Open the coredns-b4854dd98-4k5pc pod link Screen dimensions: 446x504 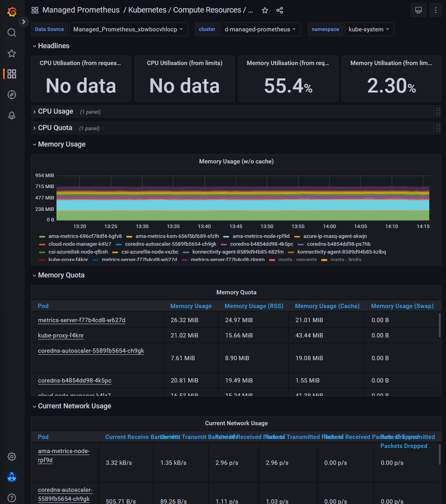[75, 381]
